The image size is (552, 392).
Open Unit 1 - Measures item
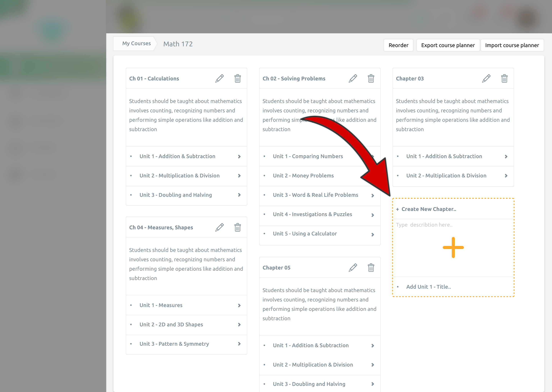click(161, 305)
